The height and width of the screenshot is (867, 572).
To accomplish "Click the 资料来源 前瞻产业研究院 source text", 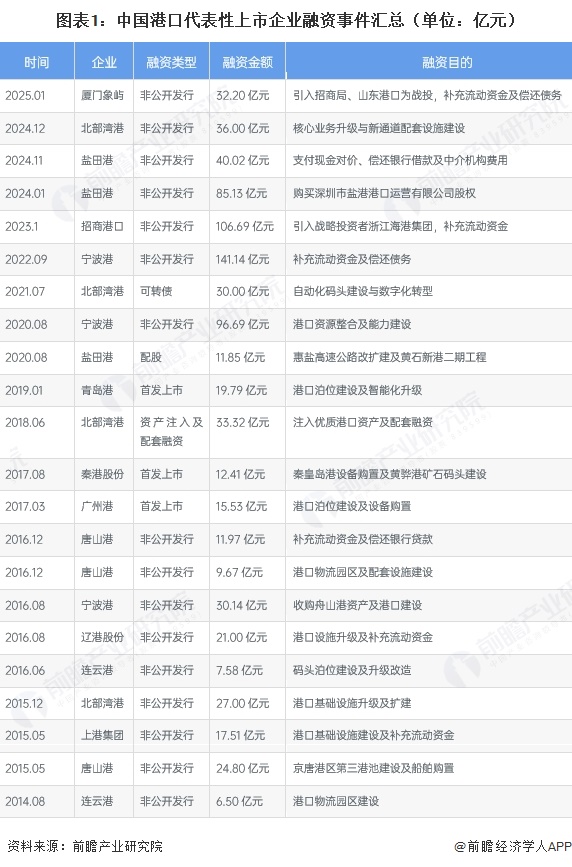I will click(85, 846).
